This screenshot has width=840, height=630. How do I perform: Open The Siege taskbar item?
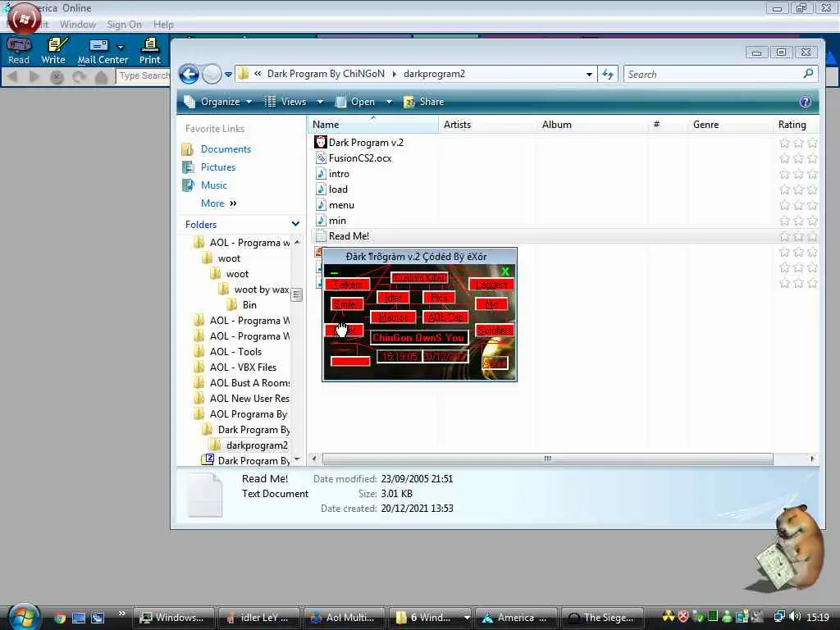coord(601,618)
